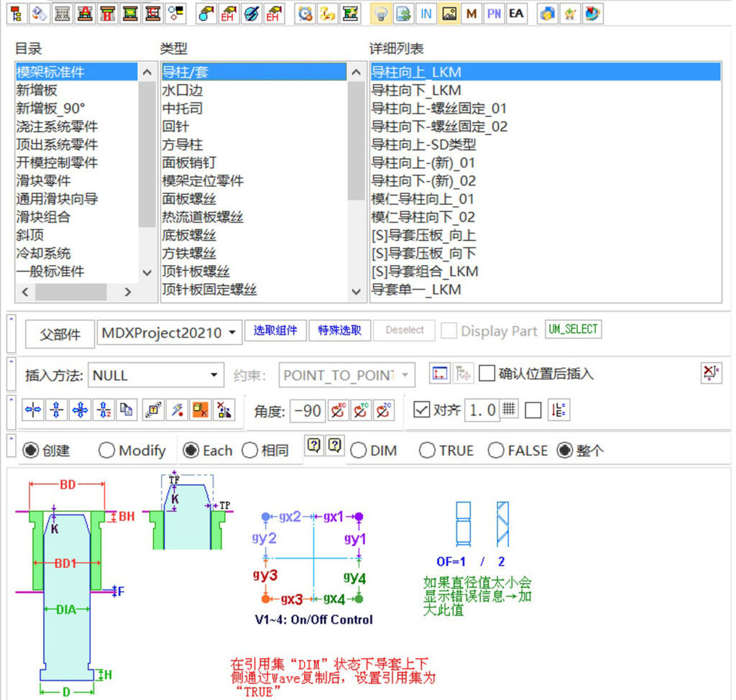Image resolution: width=736 pixels, height=700 pixels.
Task: Click the alarm clock toolbar icon
Action: point(305,14)
